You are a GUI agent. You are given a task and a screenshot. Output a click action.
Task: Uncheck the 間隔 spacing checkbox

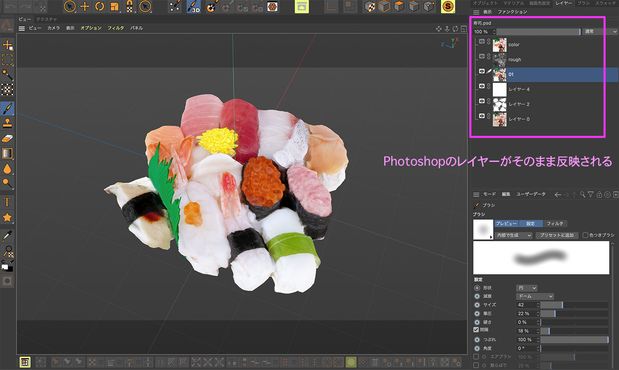[476, 330]
